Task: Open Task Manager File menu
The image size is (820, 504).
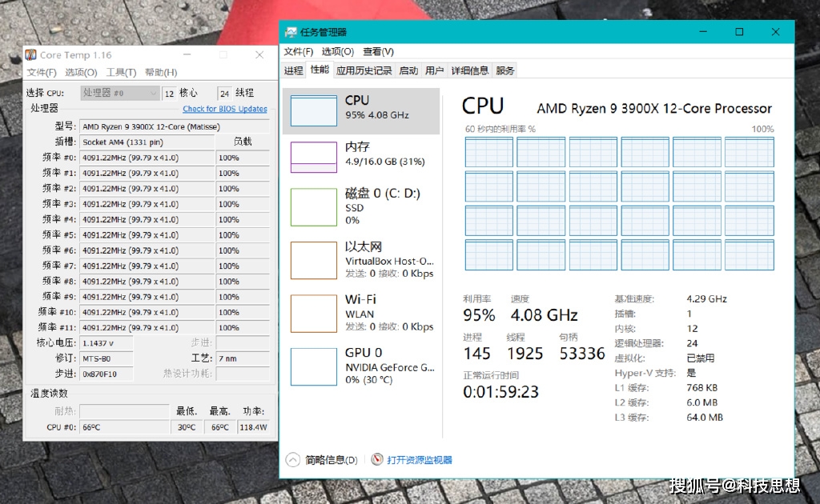Action: click(299, 52)
